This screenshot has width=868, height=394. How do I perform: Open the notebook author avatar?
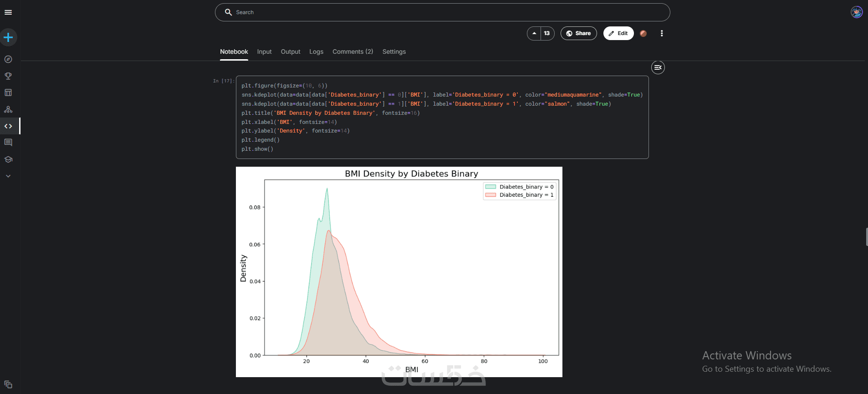point(643,33)
